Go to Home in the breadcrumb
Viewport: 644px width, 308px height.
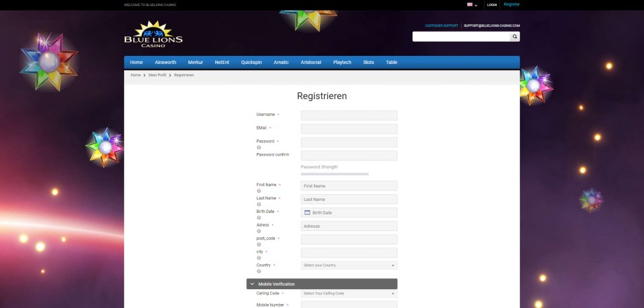(x=136, y=75)
